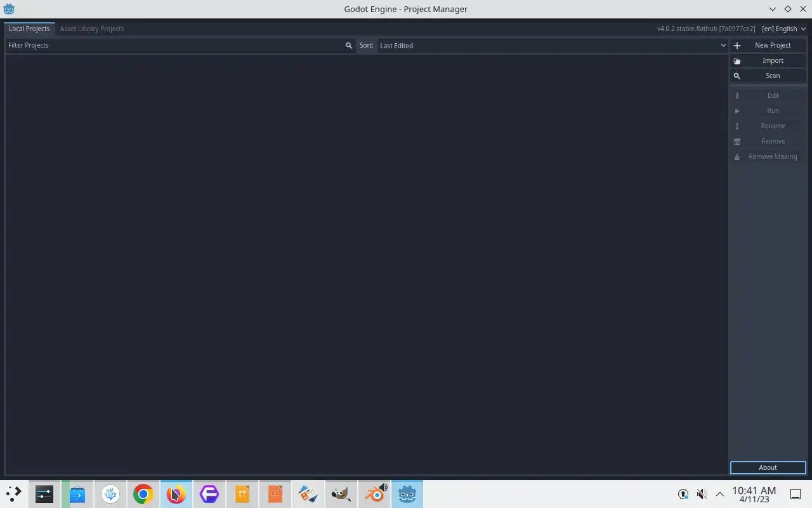Click the v4.0.2.stable.flathub version link
Viewport: 812px width, 508px height.
tap(706, 29)
